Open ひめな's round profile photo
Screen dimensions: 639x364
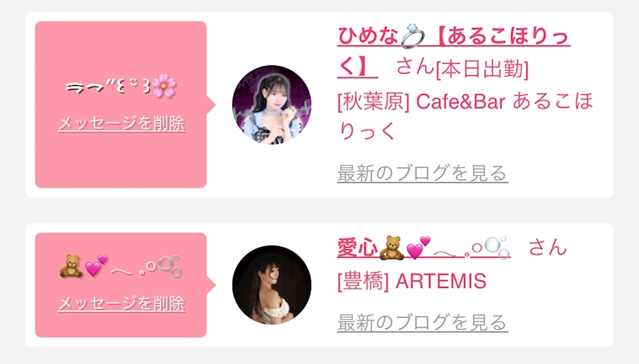272,105
